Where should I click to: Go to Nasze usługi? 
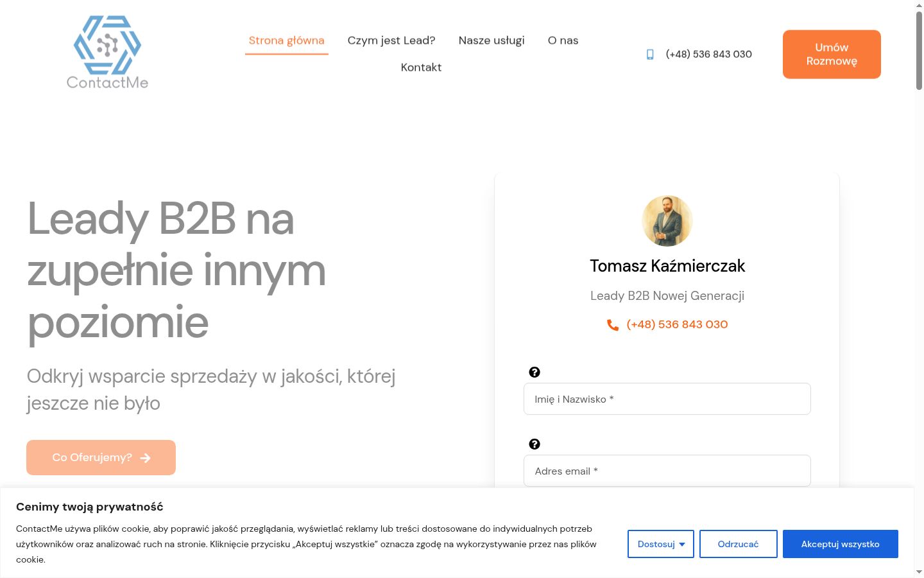click(492, 40)
